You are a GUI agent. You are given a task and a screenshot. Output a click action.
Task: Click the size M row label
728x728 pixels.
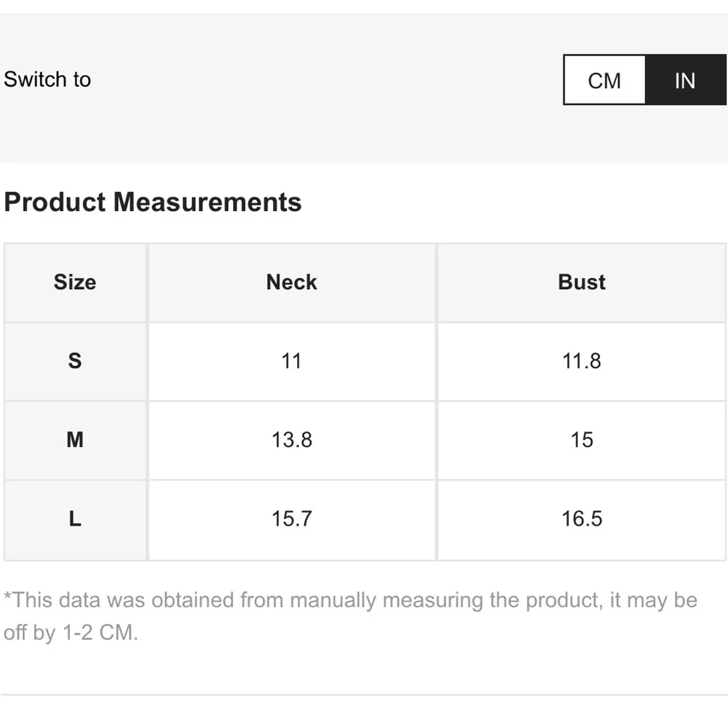click(75, 440)
